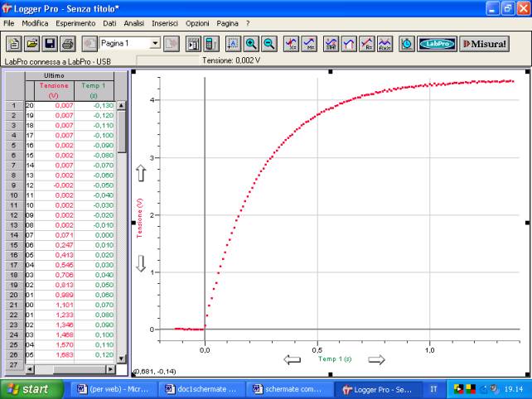Click the data table vertical scrollbar
Image resolution: width=532 pixels, height=399 pixels.
tap(122, 232)
